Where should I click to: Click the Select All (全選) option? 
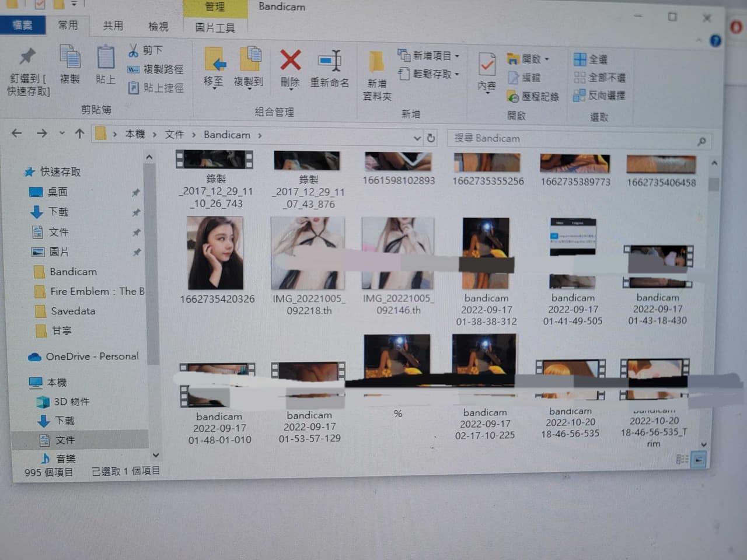point(591,60)
